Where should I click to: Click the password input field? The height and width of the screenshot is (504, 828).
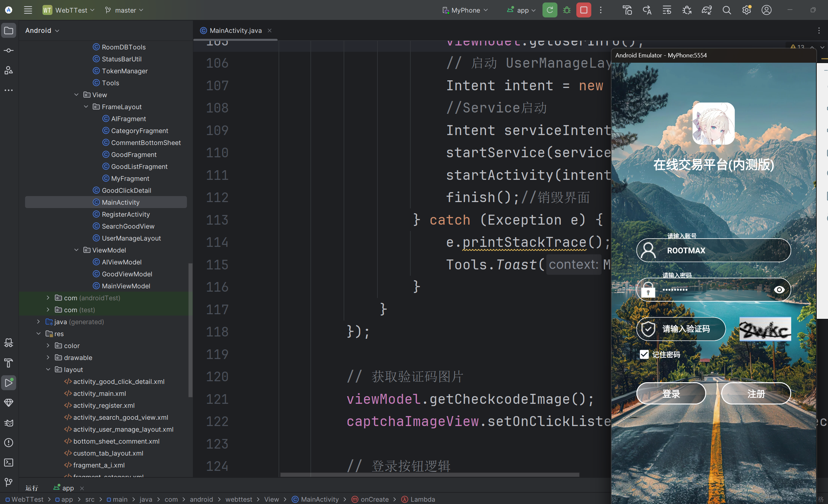[713, 289]
